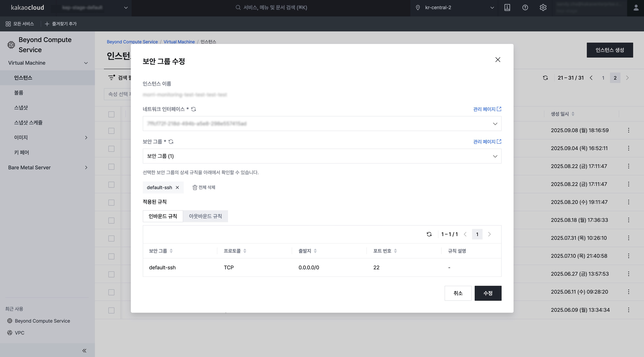Click the 전체 삭제 trash icon
This screenshot has width=644, height=357.
point(195,187)
